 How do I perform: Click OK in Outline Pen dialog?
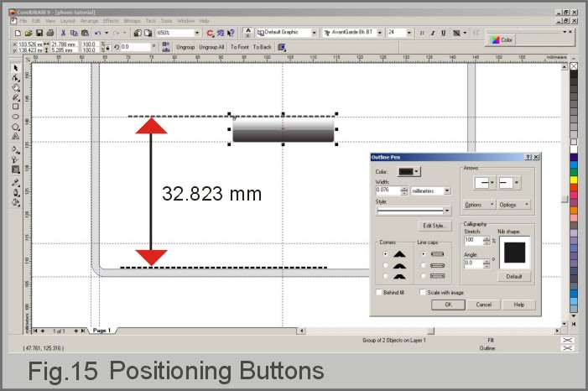448,305
